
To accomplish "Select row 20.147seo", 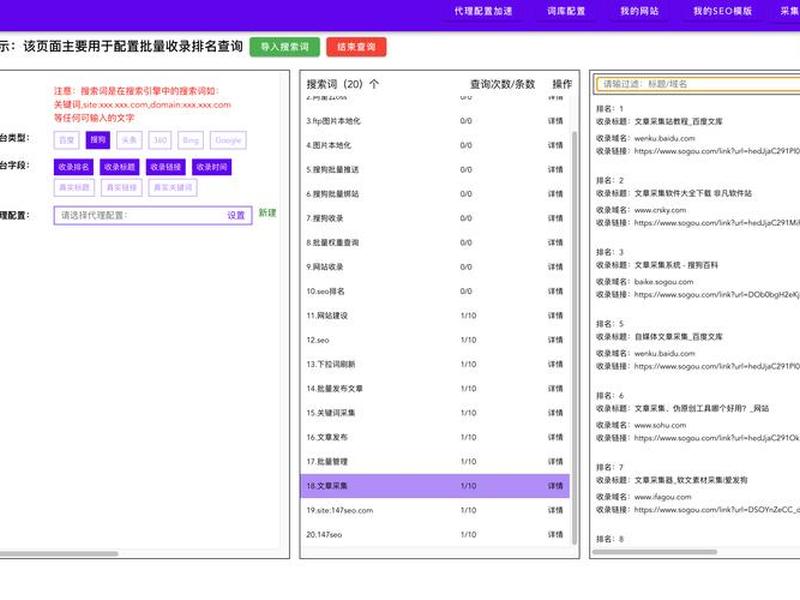I will pos(435,535).
